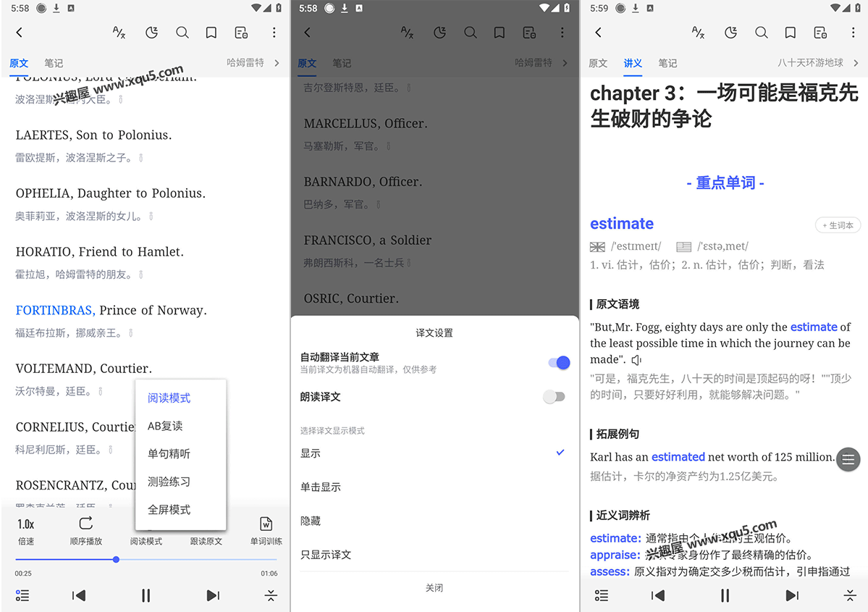Skip to next track on 八十天环游地球 screen

pyautogui.click(x=792, y=595)
